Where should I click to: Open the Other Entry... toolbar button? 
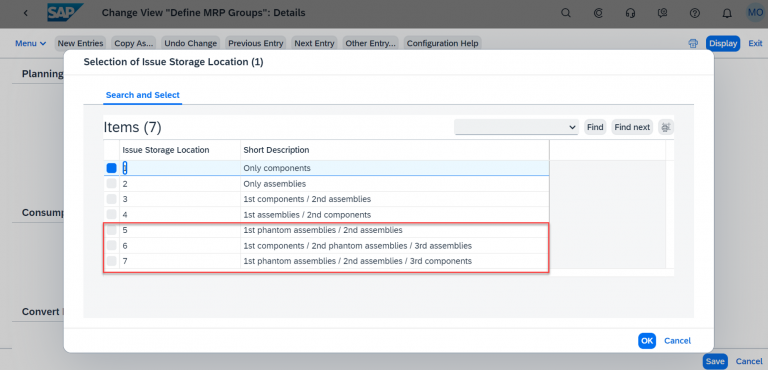pos(370,43)
